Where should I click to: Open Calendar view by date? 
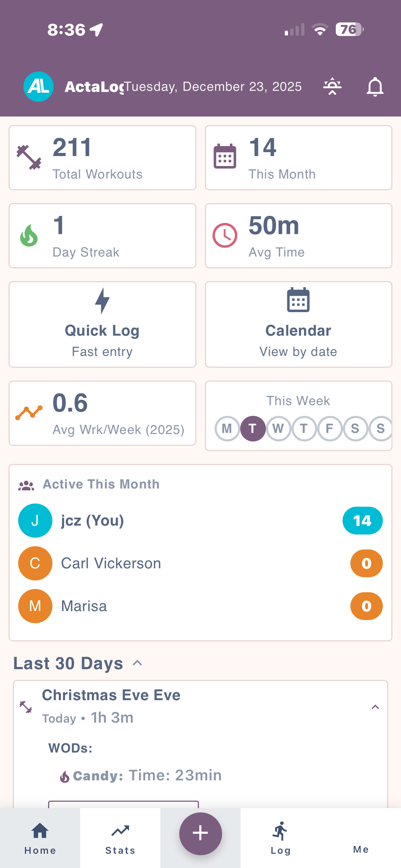pyautogui.click(x=298, y=324)
